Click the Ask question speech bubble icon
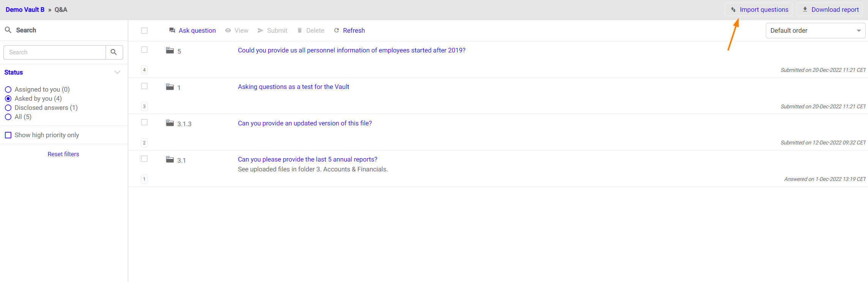Viewport: 868px width, 282px height. pos(172,30)
